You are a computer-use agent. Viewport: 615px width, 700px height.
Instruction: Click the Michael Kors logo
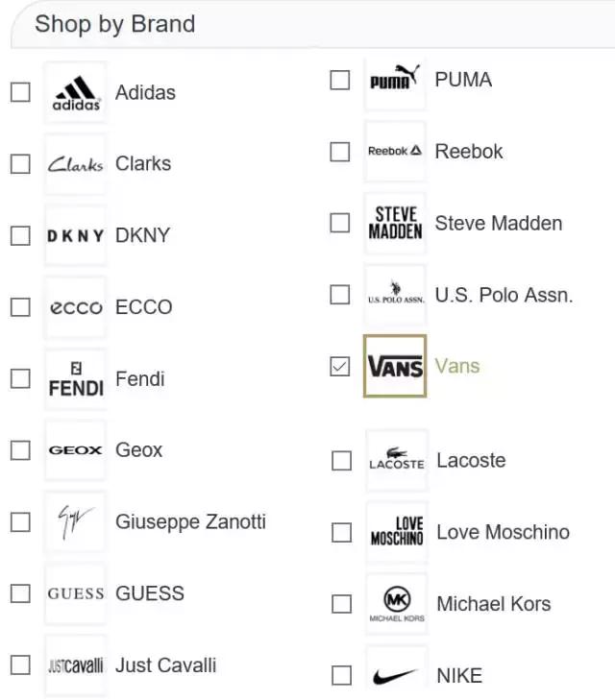pyautogui.click(x=397, y=604)
